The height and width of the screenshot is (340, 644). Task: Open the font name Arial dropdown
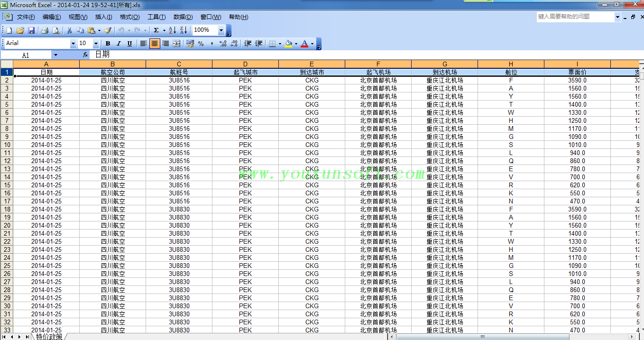pos(73,44)
